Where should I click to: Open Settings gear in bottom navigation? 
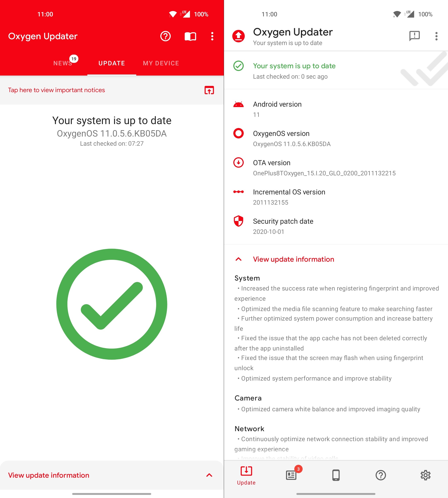coord(426,475)
